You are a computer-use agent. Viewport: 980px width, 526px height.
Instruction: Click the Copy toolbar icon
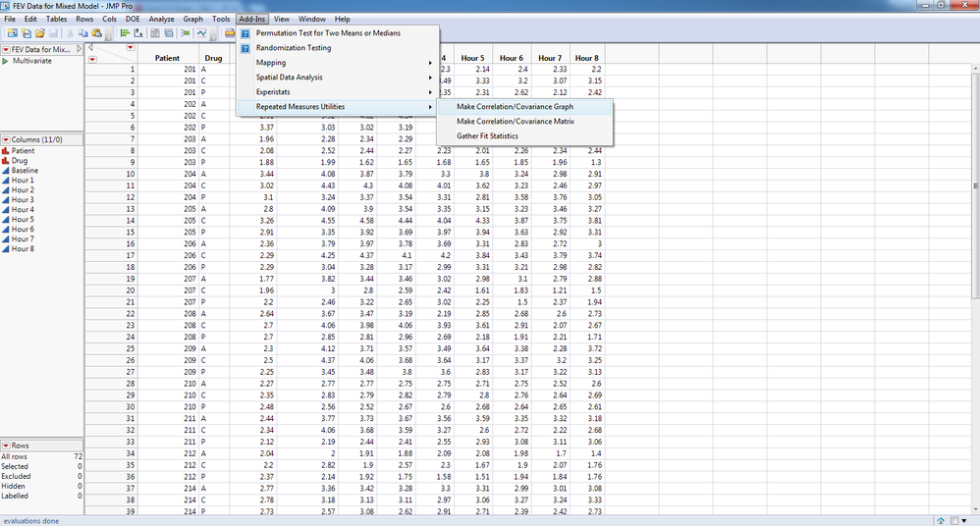coord(82,33)
